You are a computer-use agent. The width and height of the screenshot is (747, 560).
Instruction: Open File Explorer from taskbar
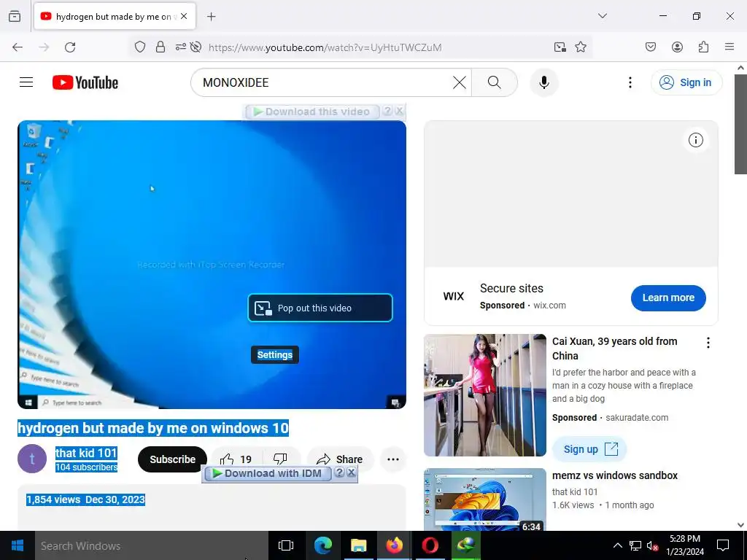(358, 545)
